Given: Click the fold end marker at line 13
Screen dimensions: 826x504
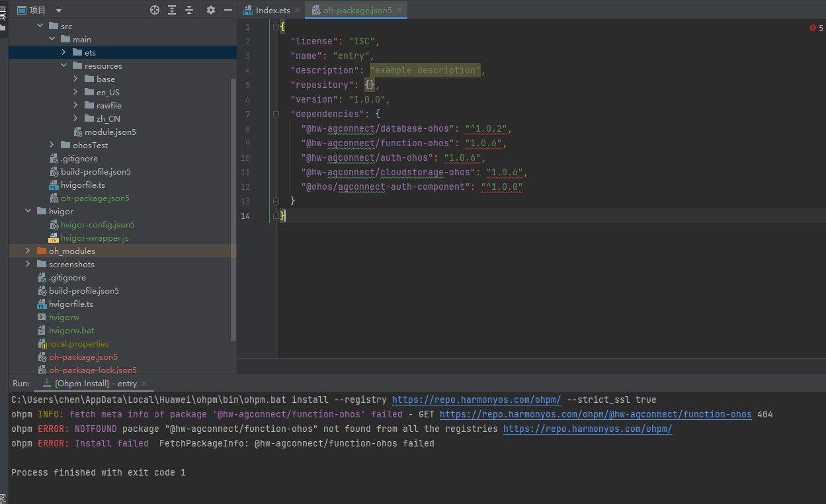Looking at the screenshot, I should [276, 201].
